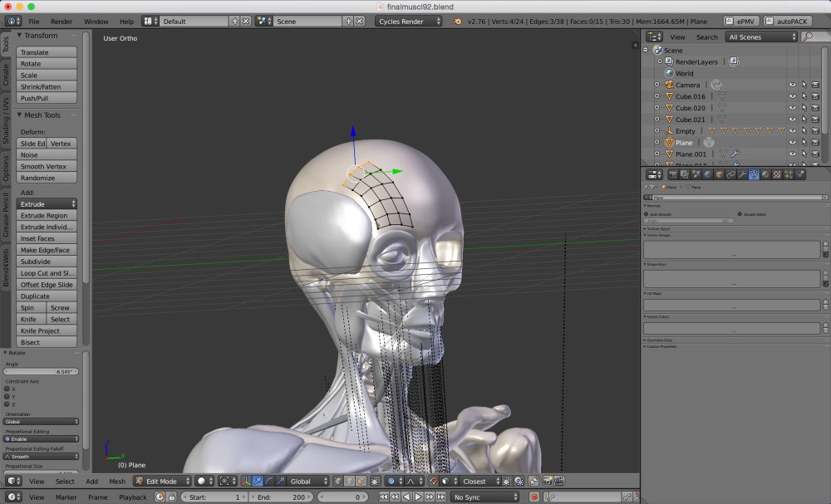The image size is (831, 504).
Task: Select the Rotate manipulator arc icon
Action: [269, 482]
